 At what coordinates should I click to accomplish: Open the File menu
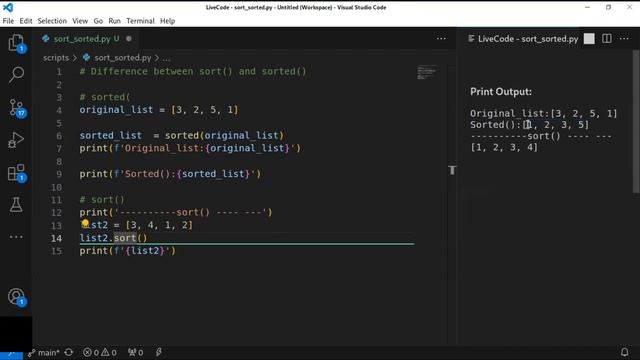point(8,21)
